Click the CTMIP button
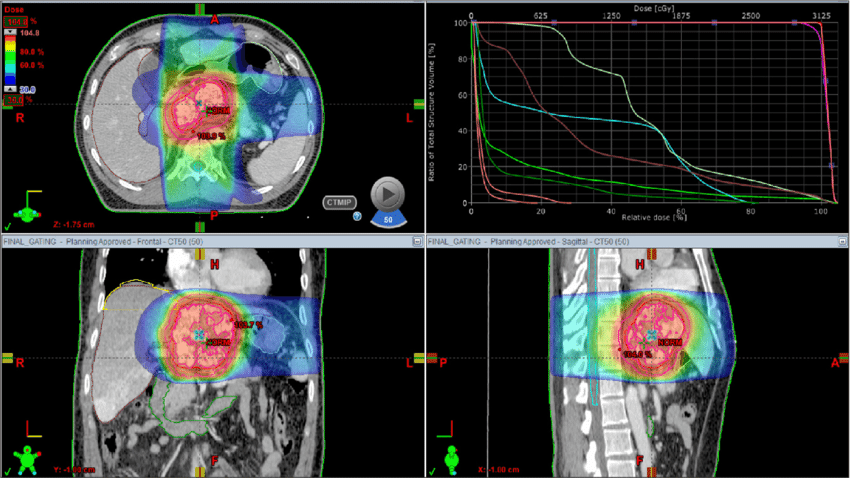The height and width of the screenshot is (478, 850). tap(339, 202)
